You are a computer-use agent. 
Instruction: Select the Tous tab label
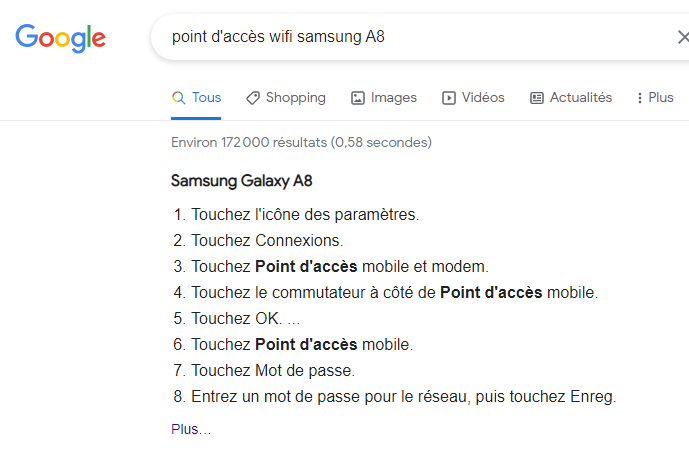click(207, 98)
